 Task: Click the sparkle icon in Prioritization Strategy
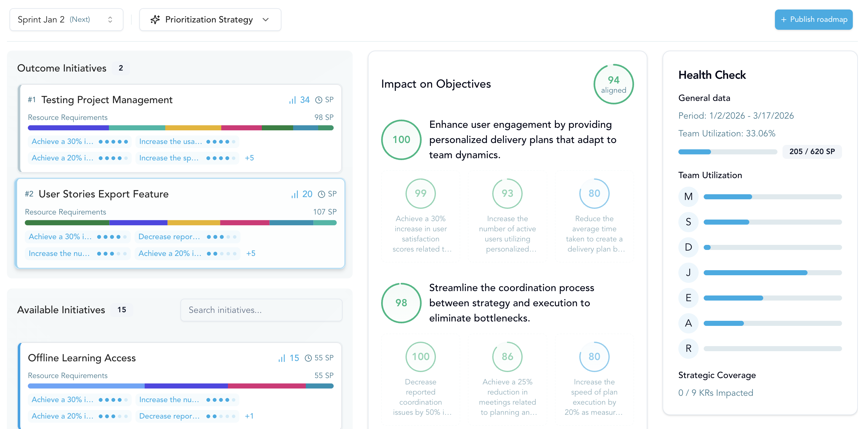(155, 20)
